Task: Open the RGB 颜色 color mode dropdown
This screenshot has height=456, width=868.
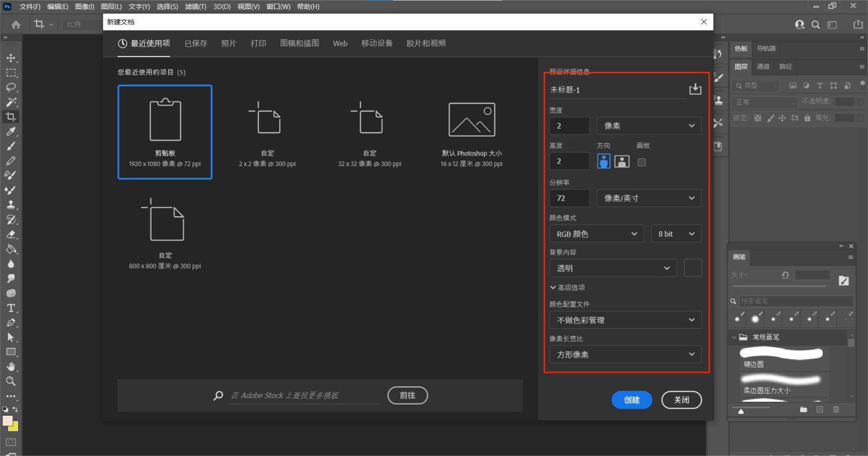Action: click(596, 234)
